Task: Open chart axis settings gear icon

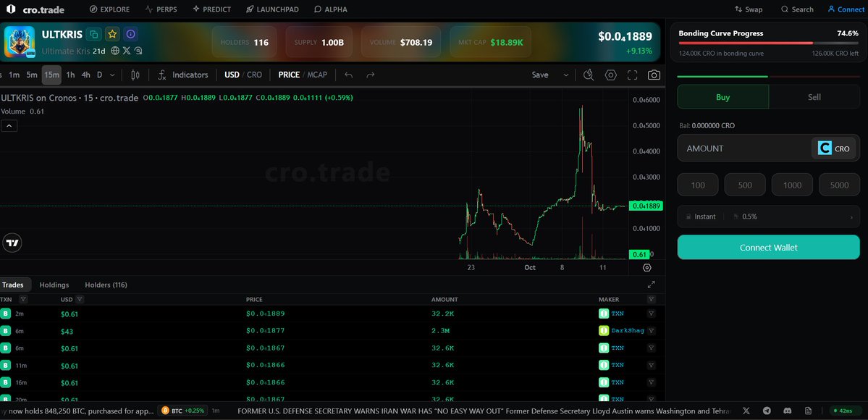Action: click(x=646, y=268)
